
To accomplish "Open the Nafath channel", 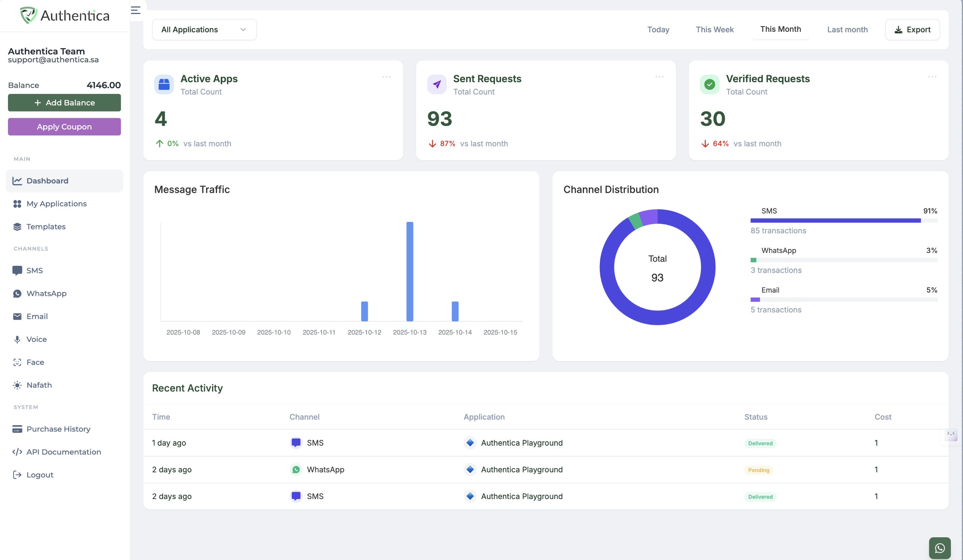I will point(39,385).
